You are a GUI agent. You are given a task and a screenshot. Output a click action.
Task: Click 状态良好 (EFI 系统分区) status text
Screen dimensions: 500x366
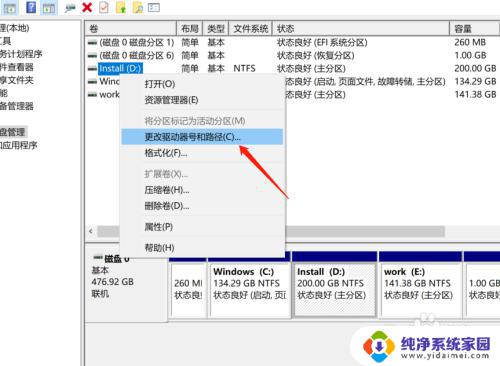[x=322, y=42]
